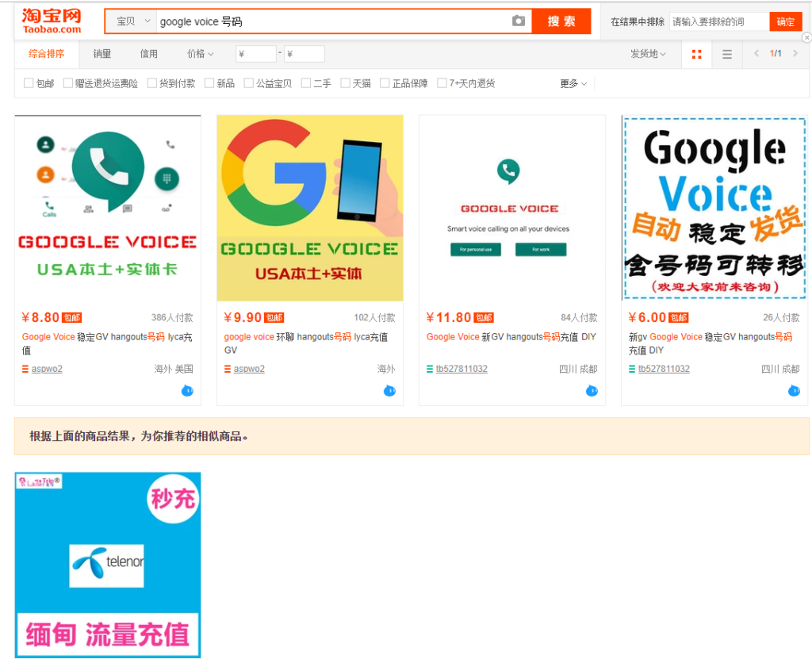Viewport: 812px width, 659px height.
Task: Chat with seller of ¥11.80 item
Action: tap(592, 391)
